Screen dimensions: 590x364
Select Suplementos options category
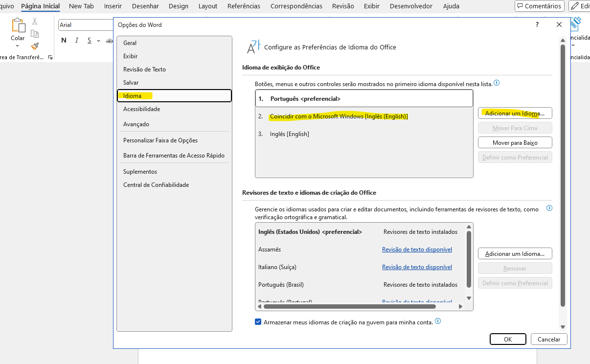point(174,172)
